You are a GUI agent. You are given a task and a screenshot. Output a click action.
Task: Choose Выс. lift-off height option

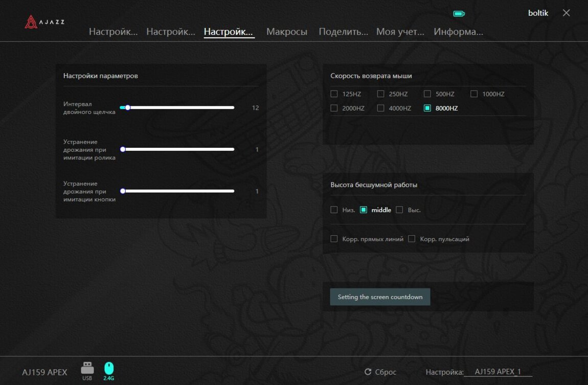click(x=399, y=210)
